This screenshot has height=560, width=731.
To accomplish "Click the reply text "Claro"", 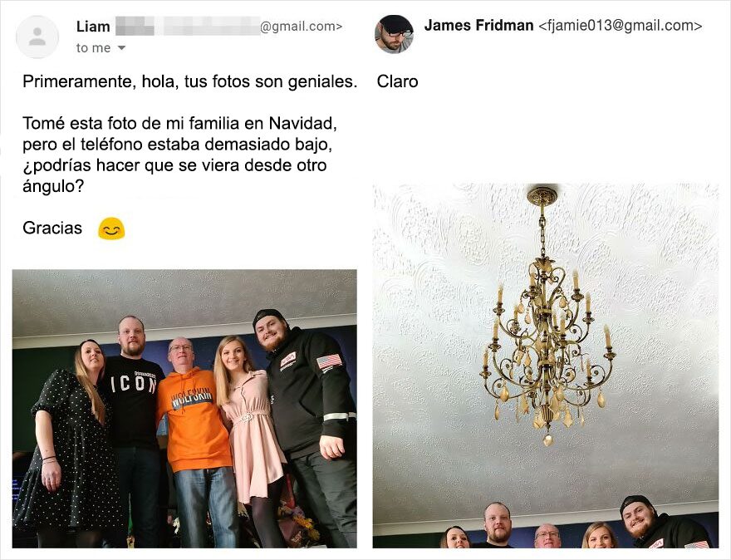I will pos(397,81).
